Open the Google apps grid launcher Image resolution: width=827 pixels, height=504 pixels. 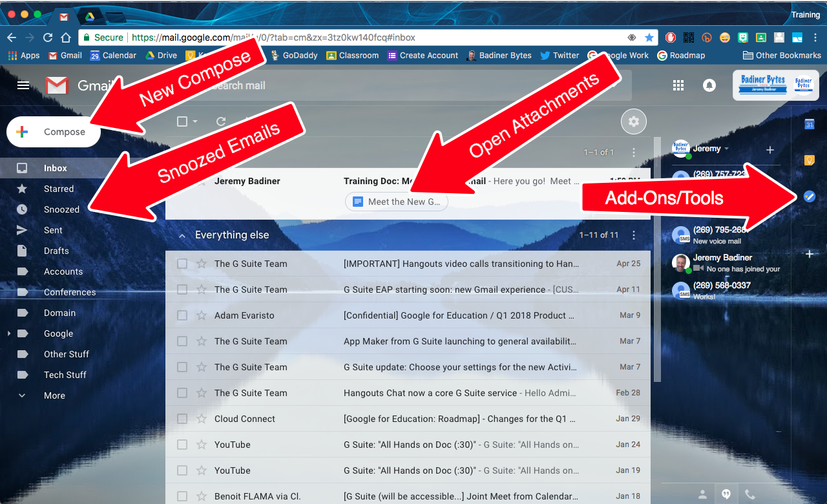[678, 85]
